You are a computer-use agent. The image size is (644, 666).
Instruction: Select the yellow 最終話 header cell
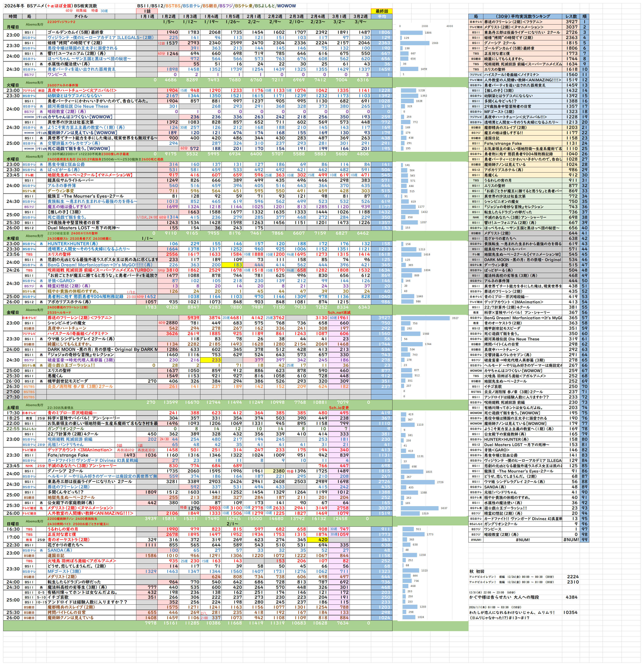(381, 11)
